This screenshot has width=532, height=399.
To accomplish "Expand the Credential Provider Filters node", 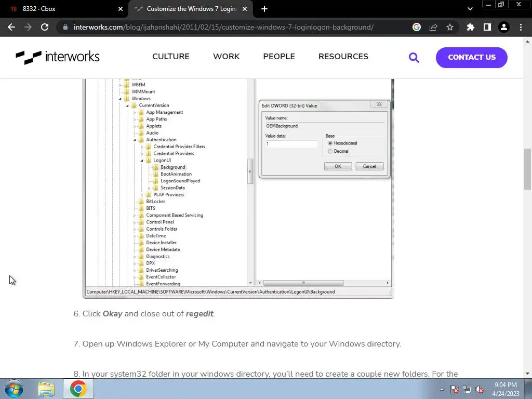I will [x=142, y=147].
